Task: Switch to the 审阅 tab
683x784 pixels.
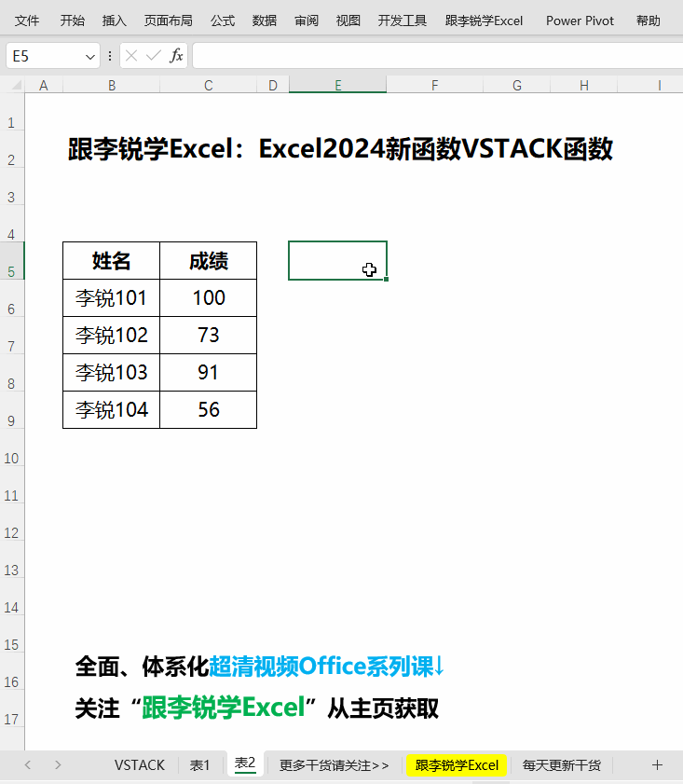Action: pyautogui.click(x=307, y=21)
